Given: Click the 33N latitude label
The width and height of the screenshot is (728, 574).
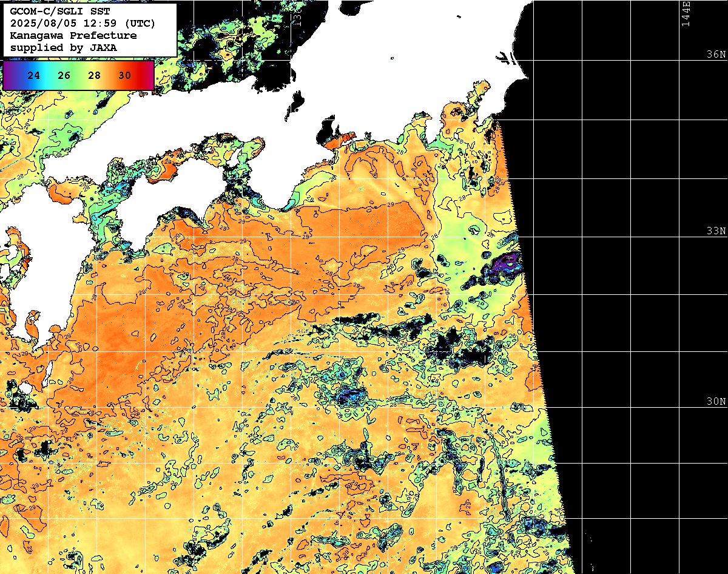Looking at the screenshot, I should pyautogui.click(x=716, y=231).
